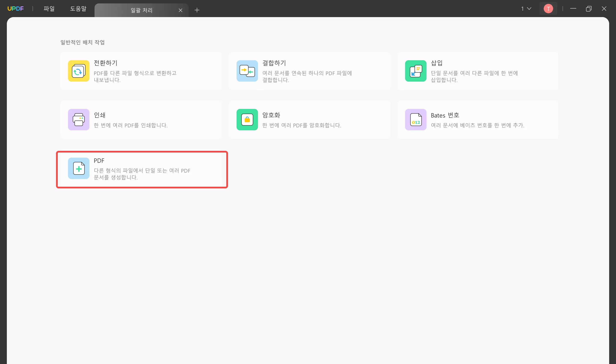
Task: Restore down the UPDF window
Action: coord(588,9)
